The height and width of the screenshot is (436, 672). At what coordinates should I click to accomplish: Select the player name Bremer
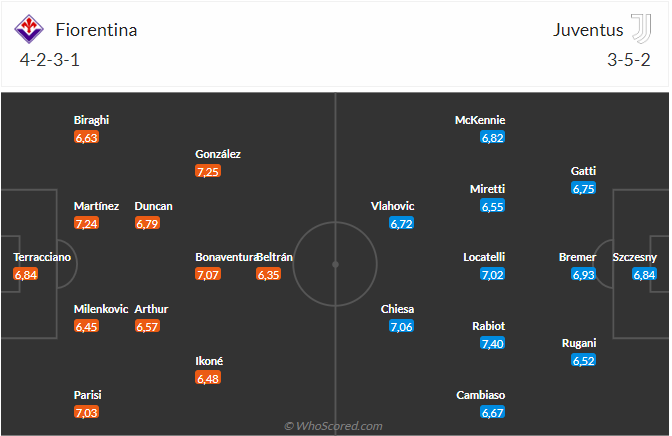coord(577,257)
